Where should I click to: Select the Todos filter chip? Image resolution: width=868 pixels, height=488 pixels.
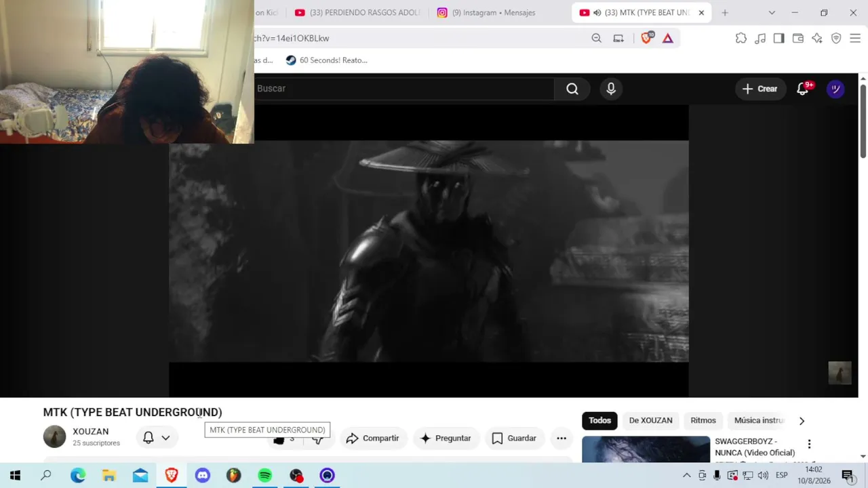599,421
